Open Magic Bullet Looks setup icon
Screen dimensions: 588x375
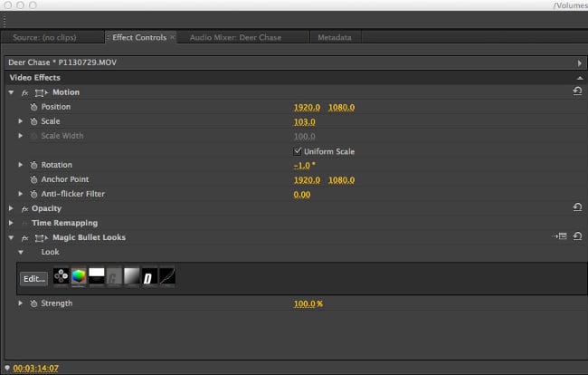pos(560,236)
